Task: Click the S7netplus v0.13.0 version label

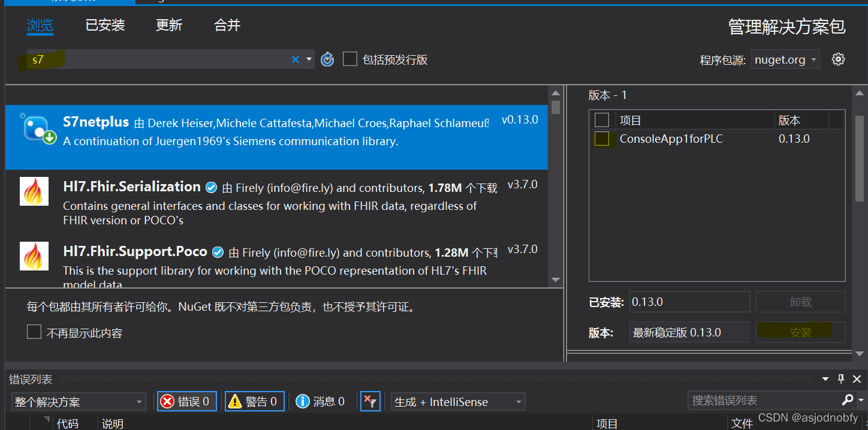Action: coord(520,119)
